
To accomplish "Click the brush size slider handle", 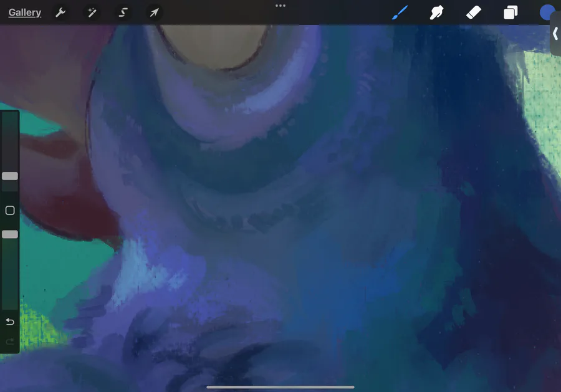I will (10, 176).
